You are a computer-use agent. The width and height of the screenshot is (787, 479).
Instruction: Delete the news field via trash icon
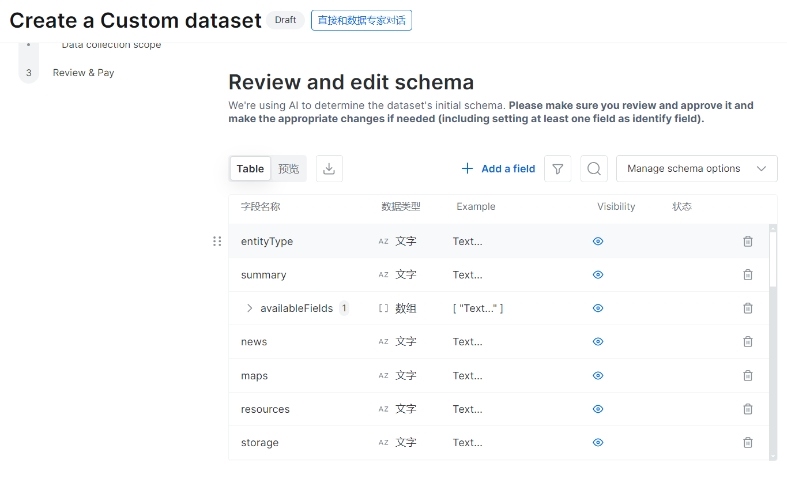click(x=748, y=342)
